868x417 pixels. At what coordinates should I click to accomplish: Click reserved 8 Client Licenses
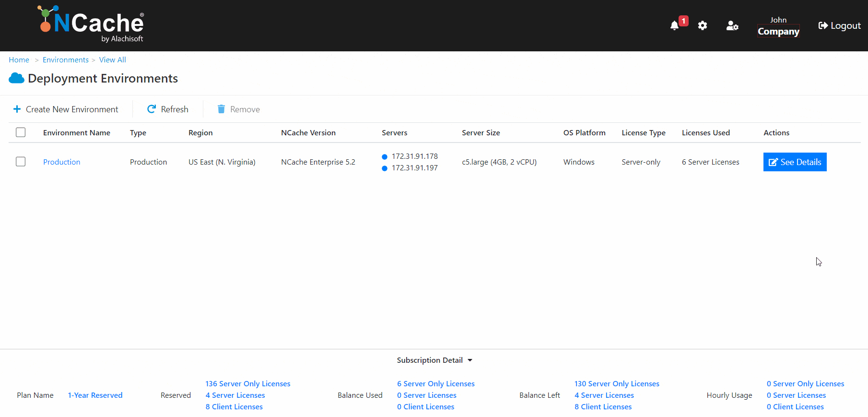click(x=234, y=407)
